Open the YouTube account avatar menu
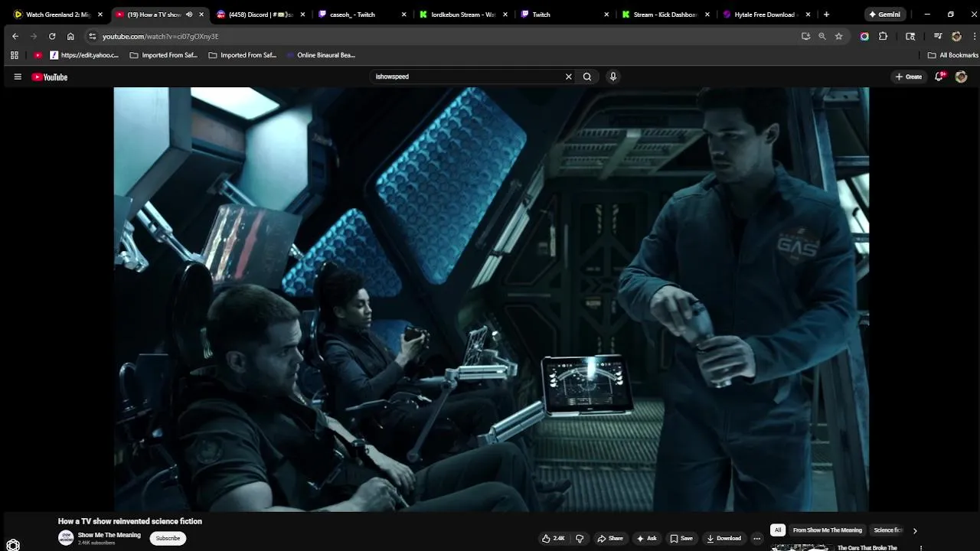Image resolution: width=980 pixels, height=551 pixels. point(961,77)
